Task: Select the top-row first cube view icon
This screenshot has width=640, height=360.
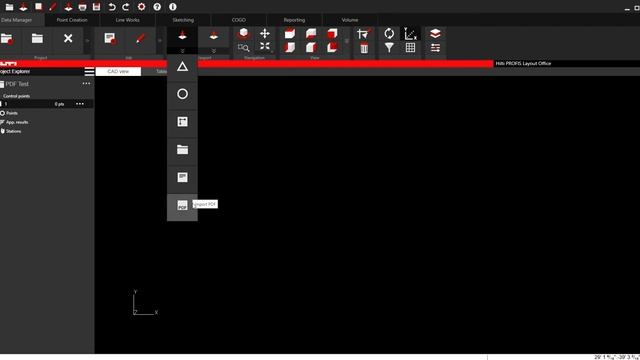Action: pyautogui.click(x=289, y=33)
